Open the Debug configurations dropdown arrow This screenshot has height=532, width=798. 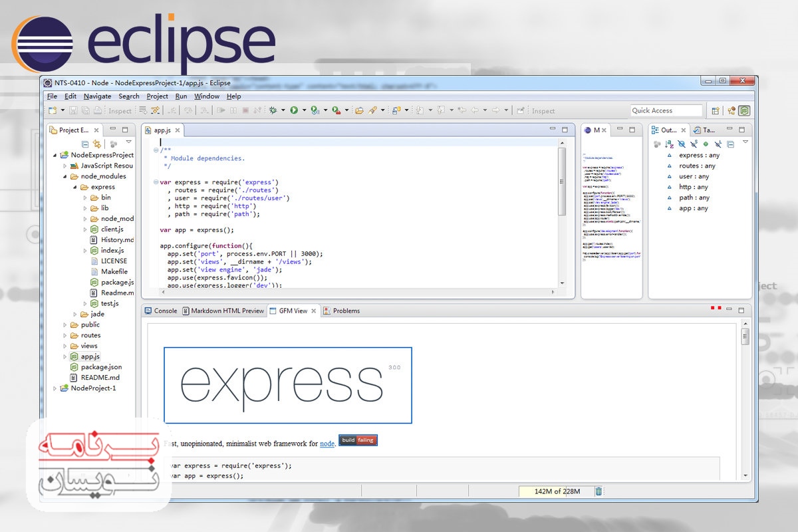tap(283, 110)
